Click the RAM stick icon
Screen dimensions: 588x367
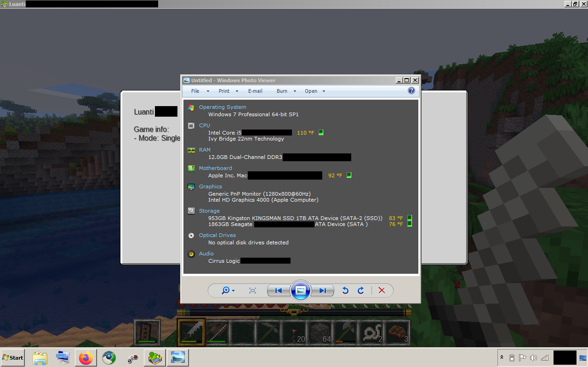coord(191,150)
